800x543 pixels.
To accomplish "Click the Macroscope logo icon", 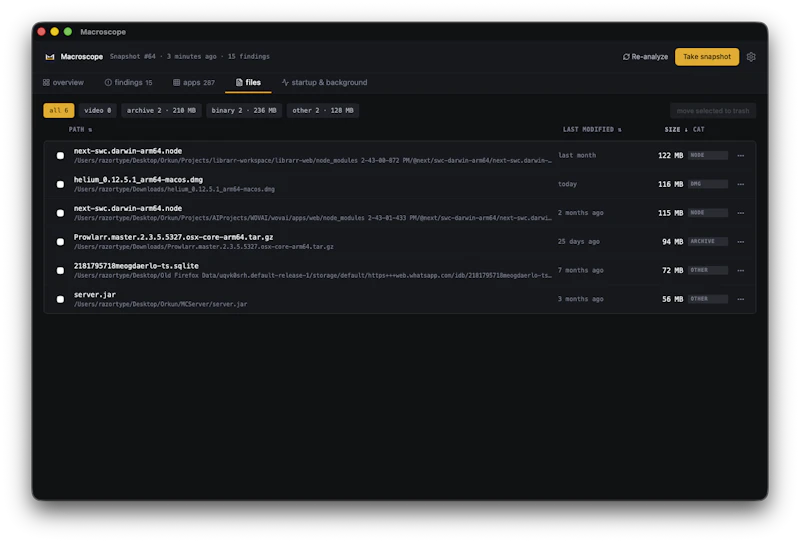I will (x=49, y=57).
